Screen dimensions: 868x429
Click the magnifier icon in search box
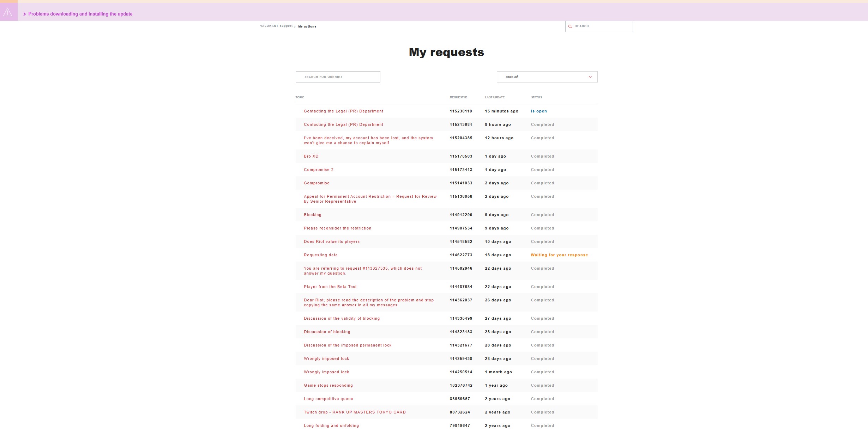570,26
